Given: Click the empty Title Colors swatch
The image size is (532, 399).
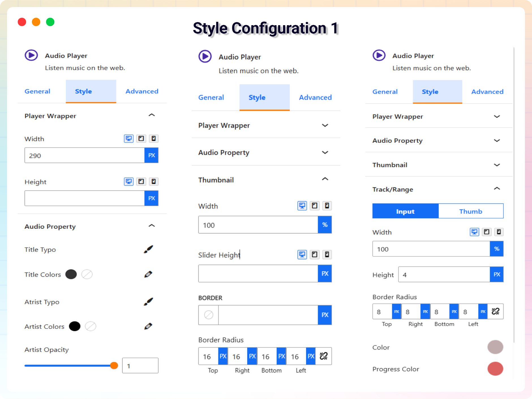Looking at the screenshot, I should [87, 274].
